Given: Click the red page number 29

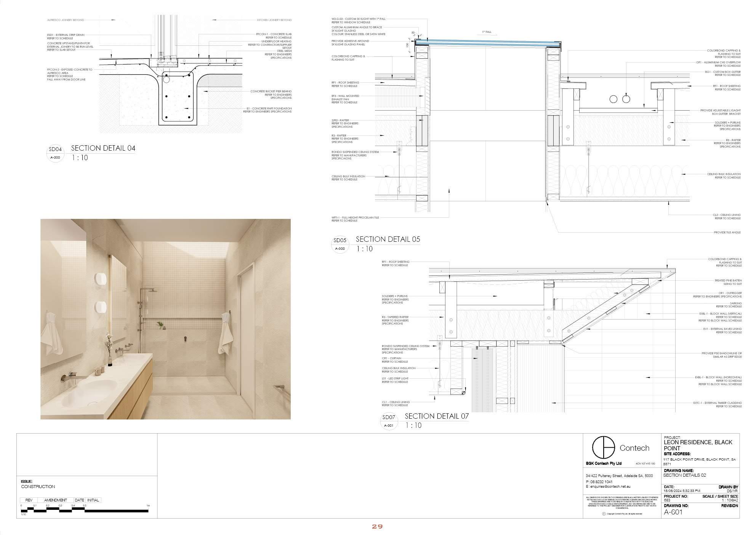Looking at the screenshot, I should [377, 527].
